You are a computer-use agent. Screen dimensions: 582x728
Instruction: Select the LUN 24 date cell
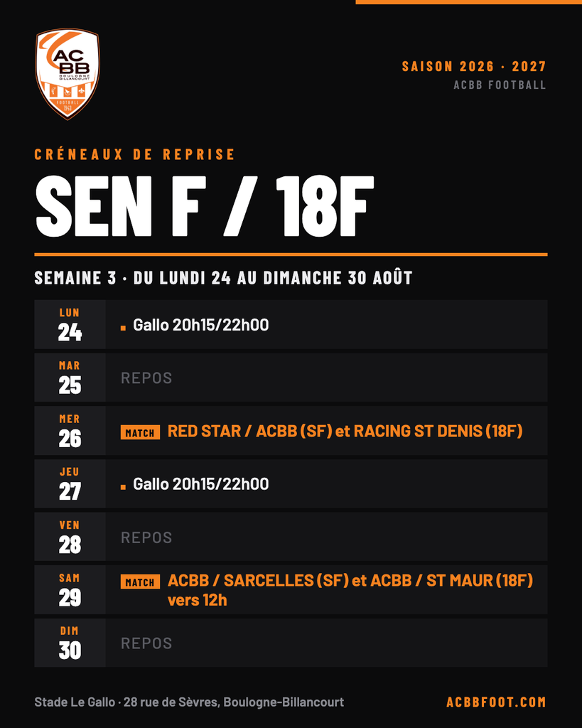pyautogui.click(x=70, y=324)
